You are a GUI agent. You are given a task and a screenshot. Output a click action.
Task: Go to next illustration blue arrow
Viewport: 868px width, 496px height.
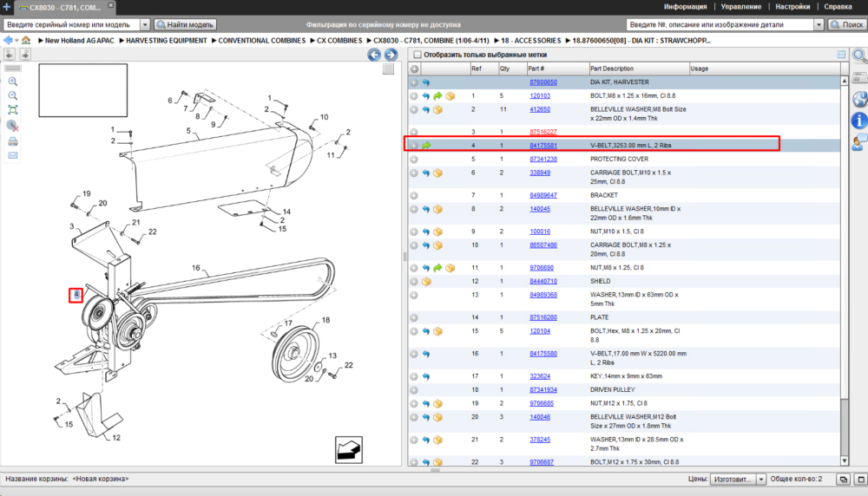tap(391, 54)
